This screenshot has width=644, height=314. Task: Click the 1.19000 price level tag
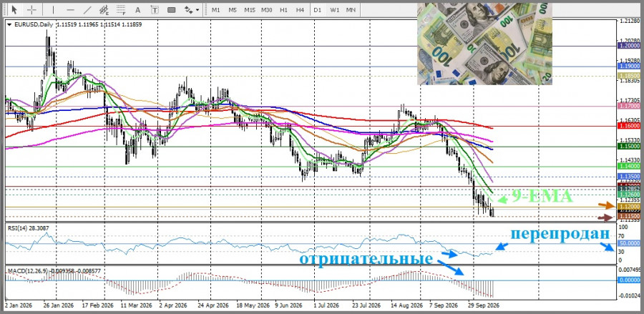click(628, 66)
